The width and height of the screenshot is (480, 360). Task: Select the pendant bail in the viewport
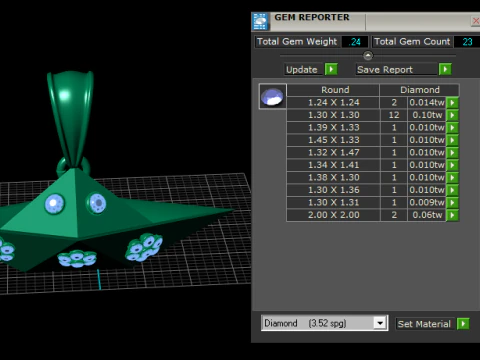point(71,117)
